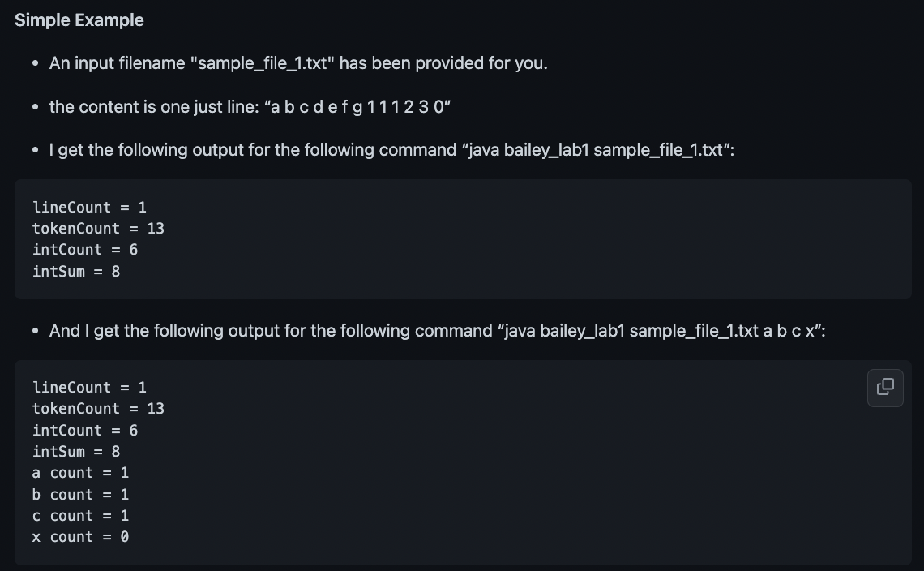Screen dimensions: 924x571
Task: Click the sentence about the first java command
Action: click(x=391, y=150)
